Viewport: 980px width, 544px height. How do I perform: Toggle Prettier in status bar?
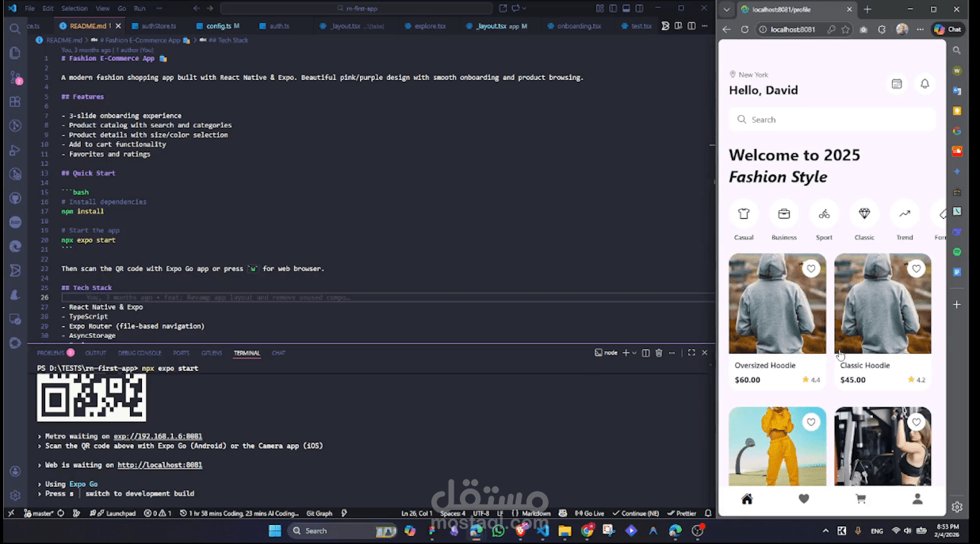[682, 514]
